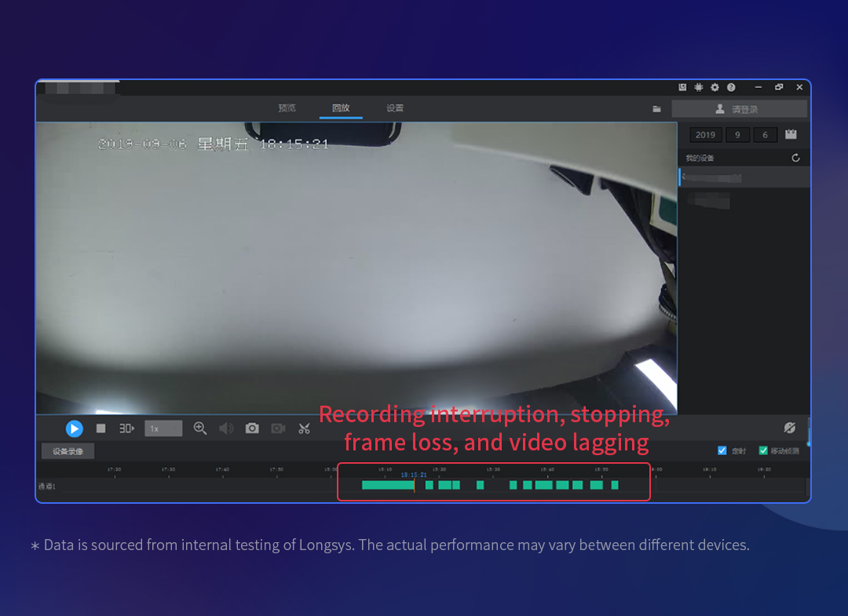Viewport: 848px width, 616px height.
Task: Step forward one frame
Action: 126,428
